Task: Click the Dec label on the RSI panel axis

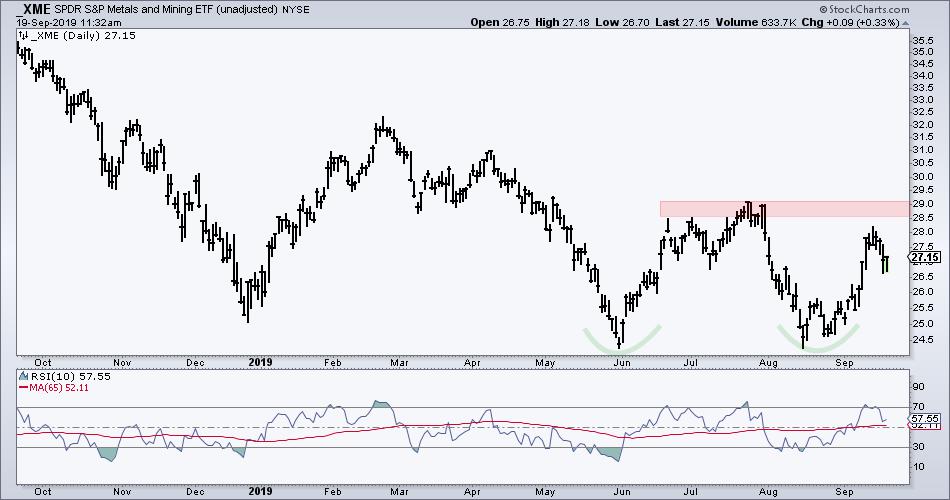Action: pyautogui.click(x=195, y=492)
